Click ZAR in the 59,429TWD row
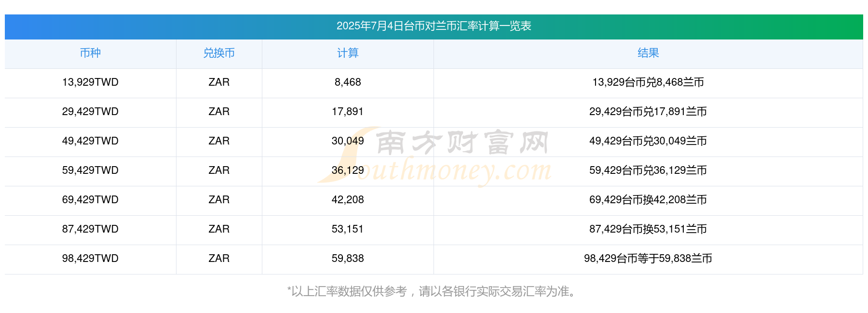The width and height of the screenshot is (868, 313). (x=219, y=170)
